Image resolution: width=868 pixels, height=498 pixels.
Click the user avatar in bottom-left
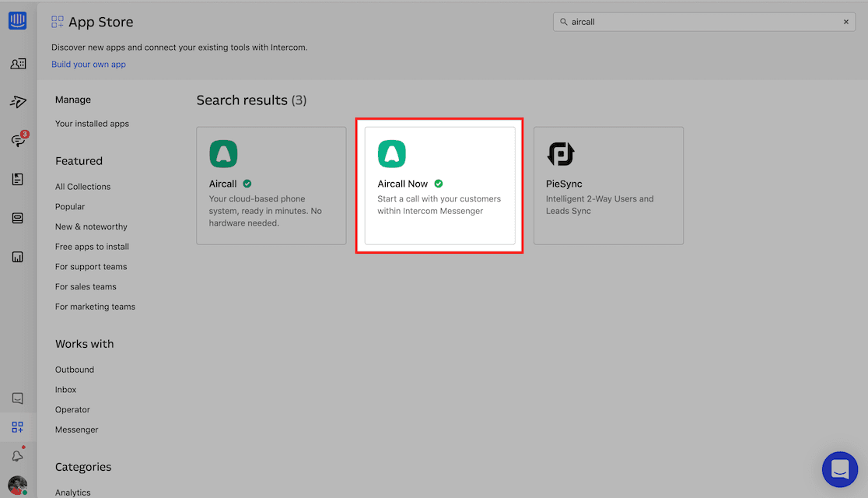(18, 486)
